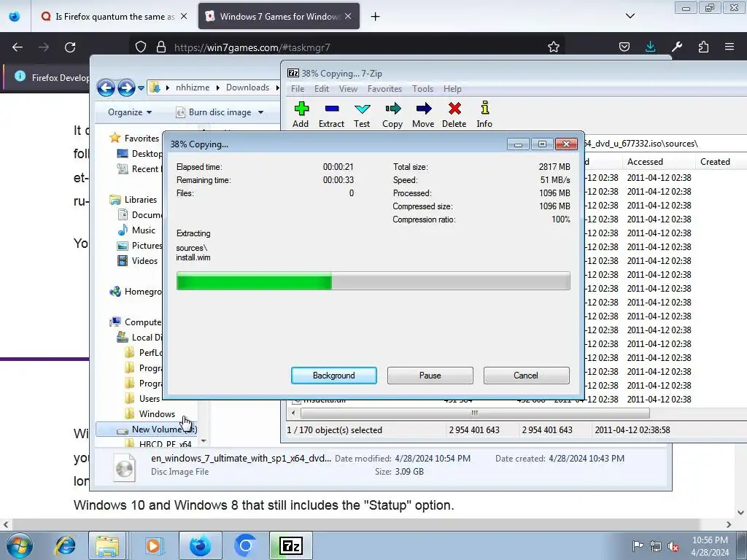Open the File menu in 7-Zip
This screenshot has width=747, height=560.
(x=298, y=89)
